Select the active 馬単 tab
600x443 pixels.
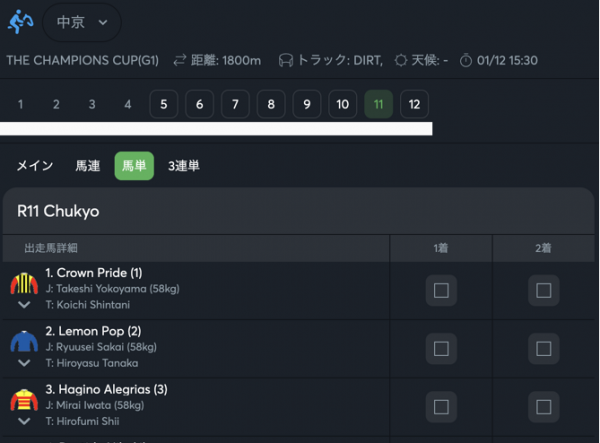tap(134, 166)
